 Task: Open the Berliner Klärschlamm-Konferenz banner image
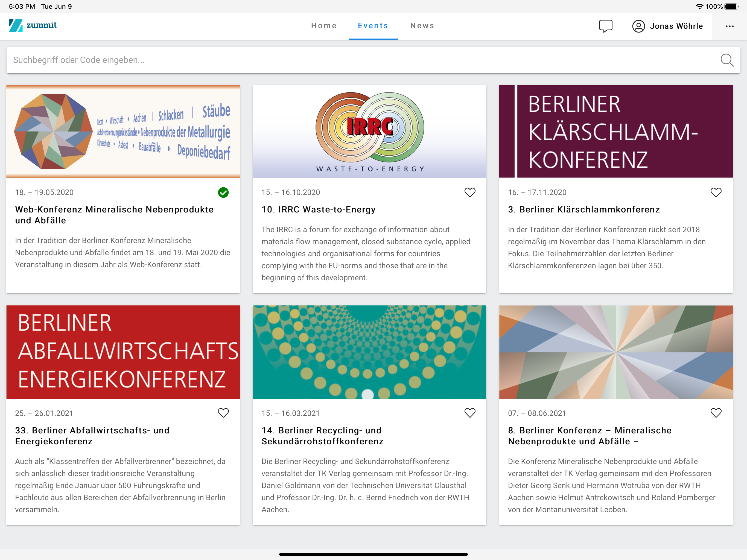(616, 132)
